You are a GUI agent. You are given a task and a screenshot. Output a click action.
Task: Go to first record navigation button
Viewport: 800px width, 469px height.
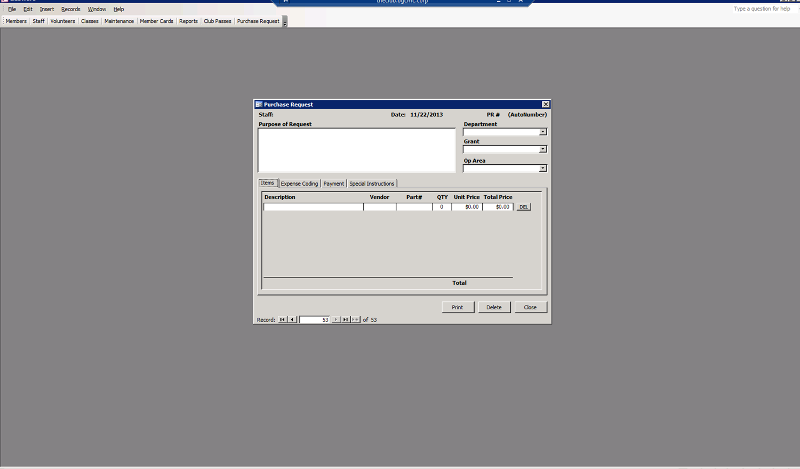[282, 319]
